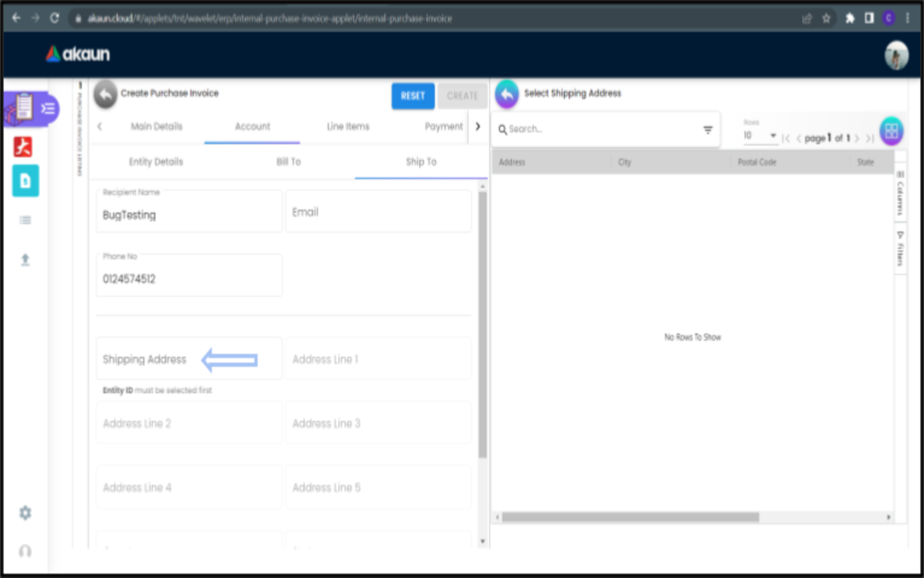Reset the purchase invoice form
924x578 pixels.
[413, 96]
